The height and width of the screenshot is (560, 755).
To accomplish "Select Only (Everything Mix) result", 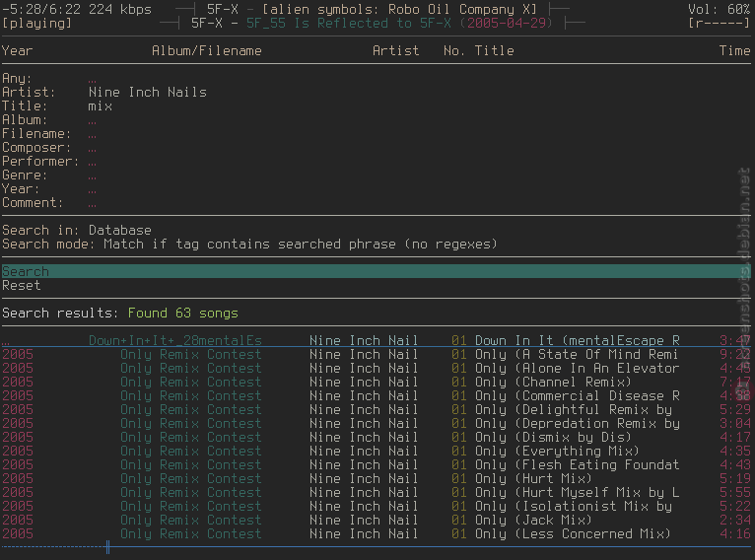I will click(x=376, y=452).
